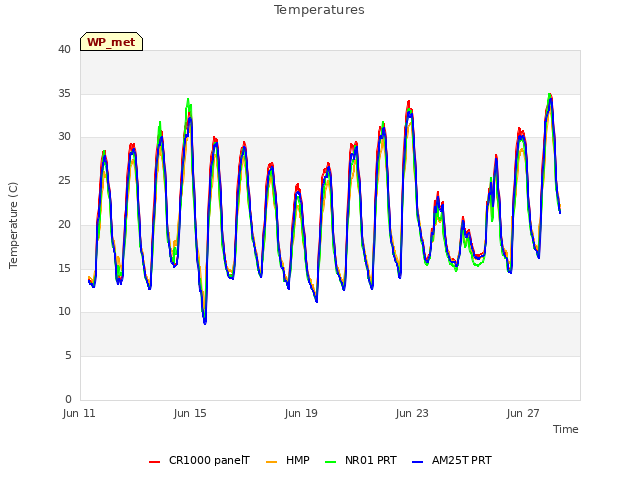The image size is (640, 480).
Task: Click the blue AM25T PRT legend swatch
Action: tap(418, 462)
